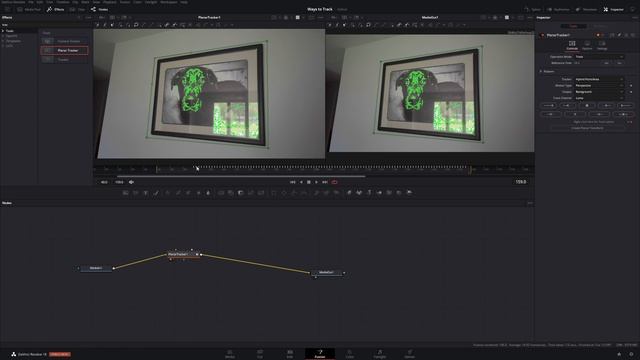Jump to first frame transport button
640x360 pixels.
(x=293, y=182)
